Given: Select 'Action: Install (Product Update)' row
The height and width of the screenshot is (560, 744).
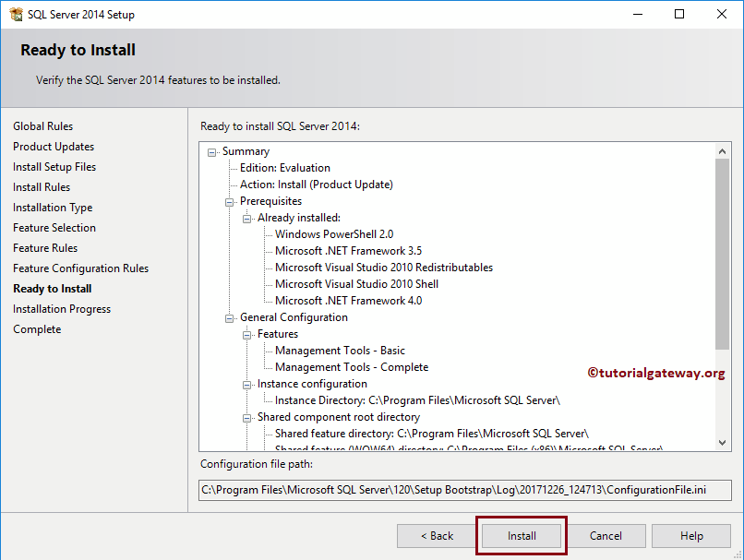Looking at the screenshot, I should (x=316, y=185).
